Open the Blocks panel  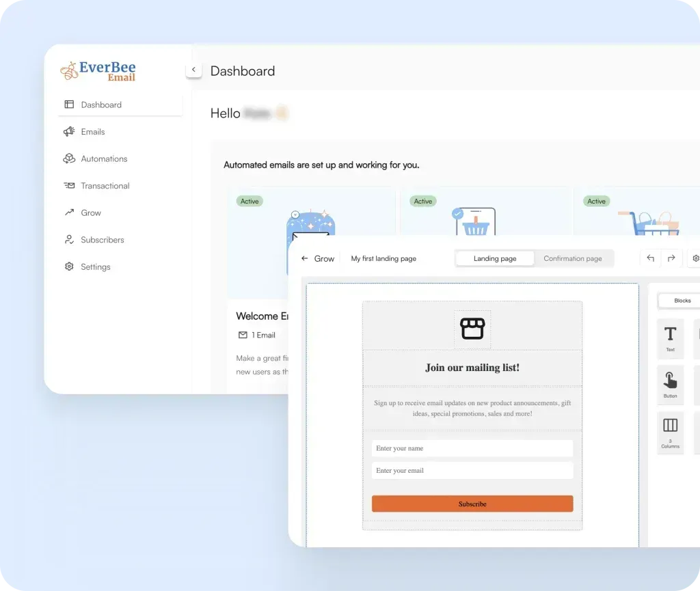pyautogui.click(x=682, y=301)
